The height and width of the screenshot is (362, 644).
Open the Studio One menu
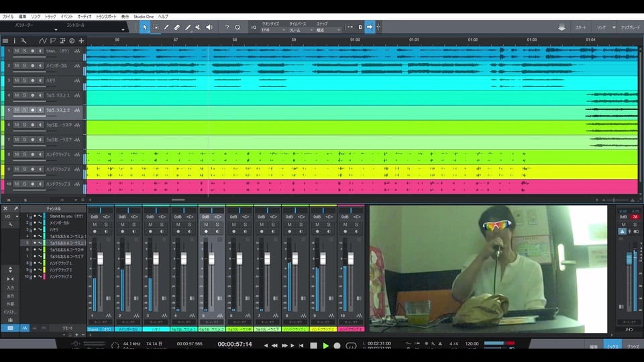[144, 16]
